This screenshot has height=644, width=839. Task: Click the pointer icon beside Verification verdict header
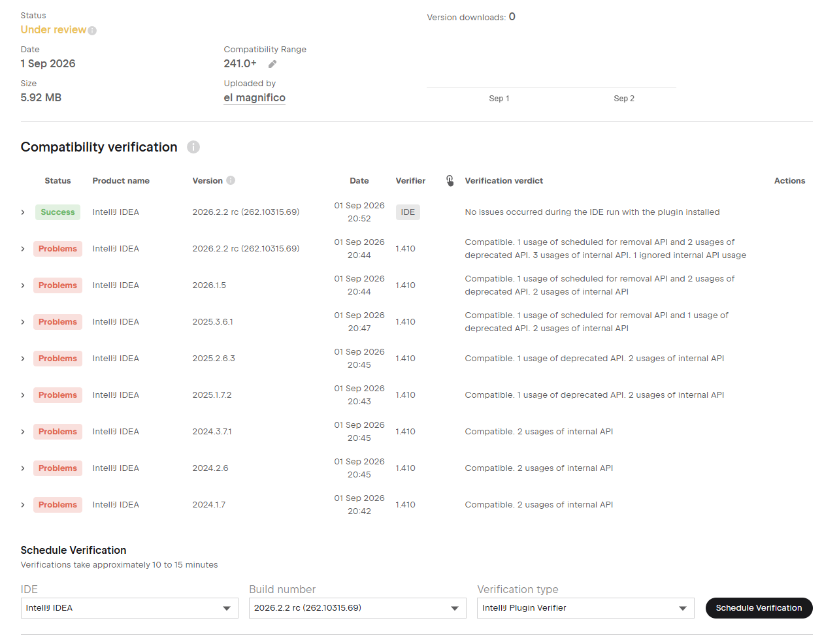coord(450,181)
